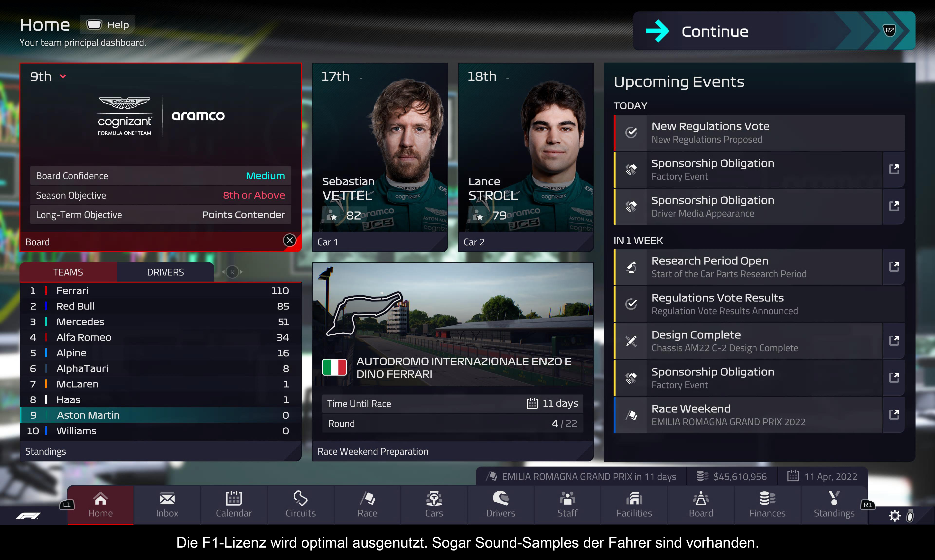Open the Drivers helmet icon
Image resolution: width=935 pixels, height=560 pixels.
coord(501,498)
